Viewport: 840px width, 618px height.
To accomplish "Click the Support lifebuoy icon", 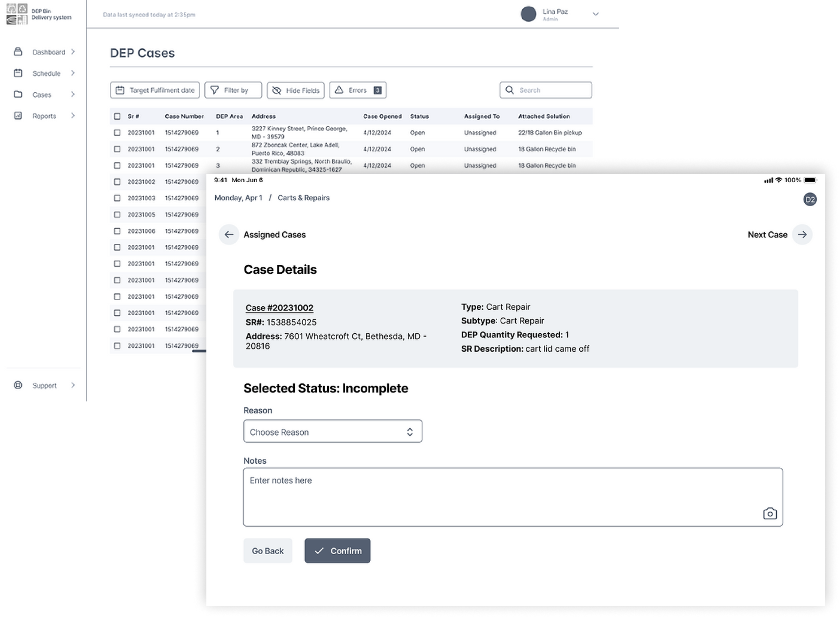I will 18,385.
